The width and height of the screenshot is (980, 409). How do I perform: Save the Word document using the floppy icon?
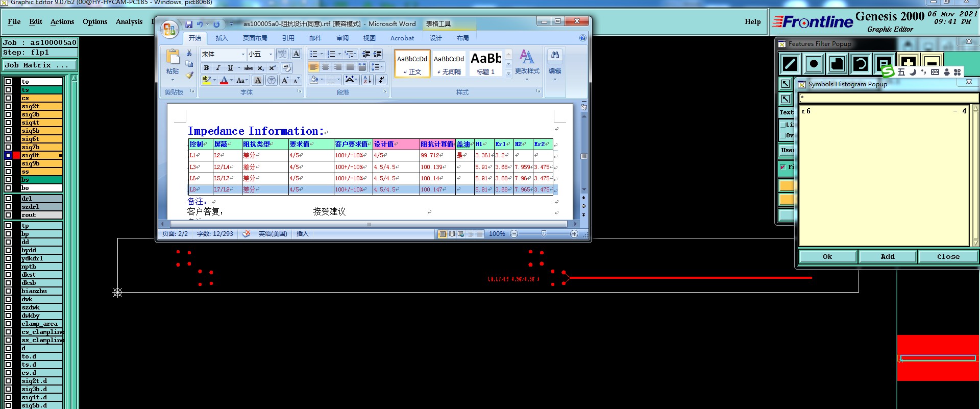pyautogui.click(x=189, y=24)
